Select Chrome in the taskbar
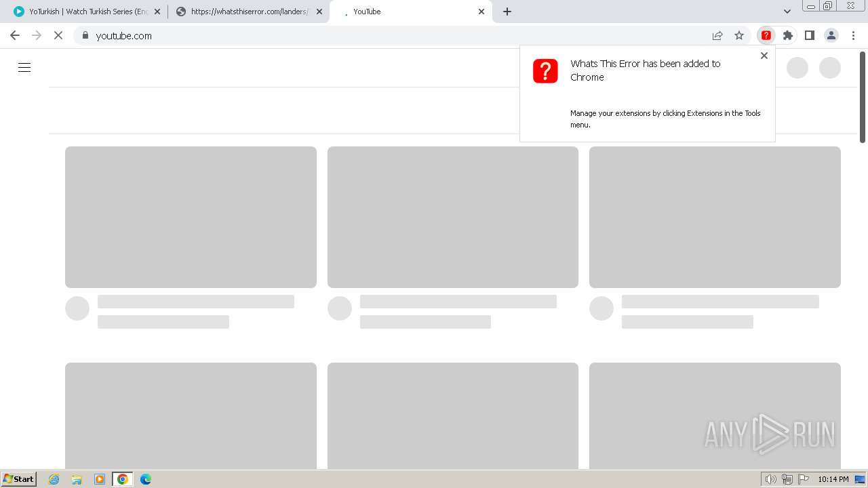This screenshot has height=488, width=868. [x=122, y=479]
